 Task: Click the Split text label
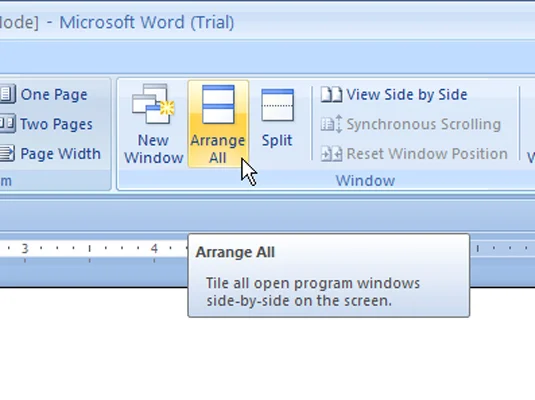(277, 140)
